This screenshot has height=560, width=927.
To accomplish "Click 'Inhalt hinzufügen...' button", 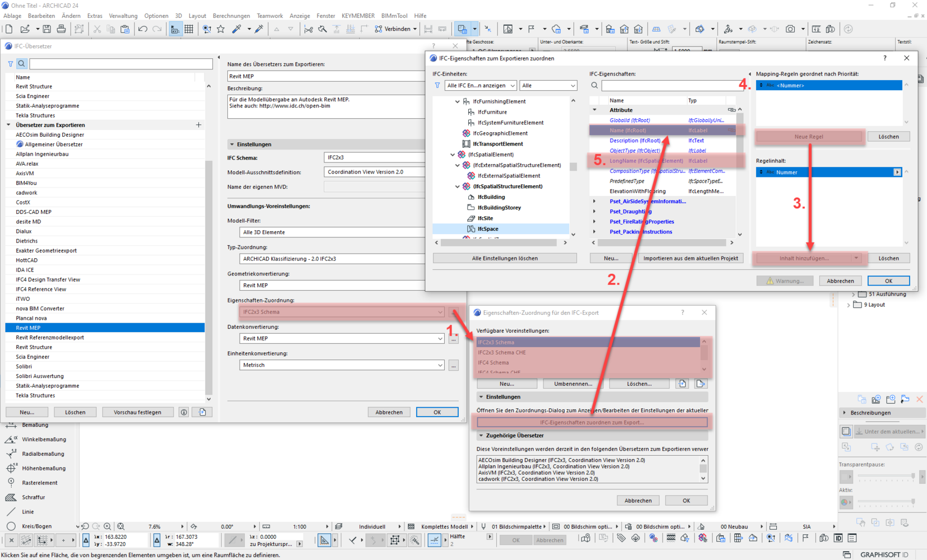I will pos(804,258).
